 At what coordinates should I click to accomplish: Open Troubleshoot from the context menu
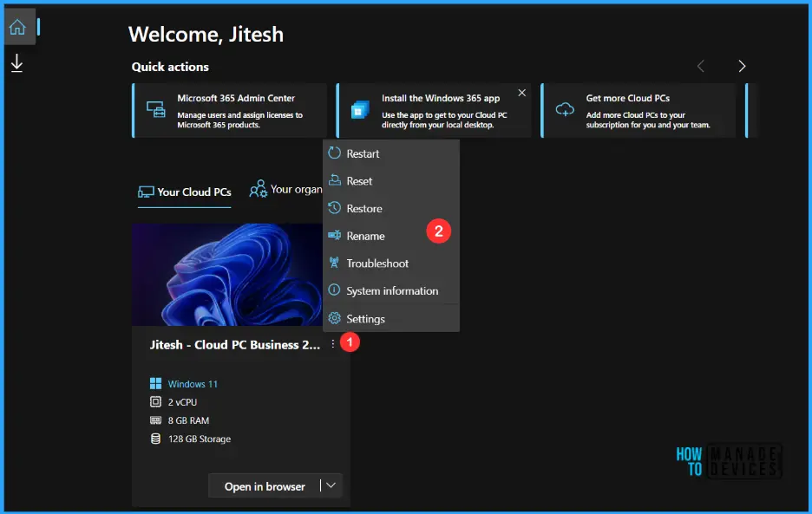(391, 264)
